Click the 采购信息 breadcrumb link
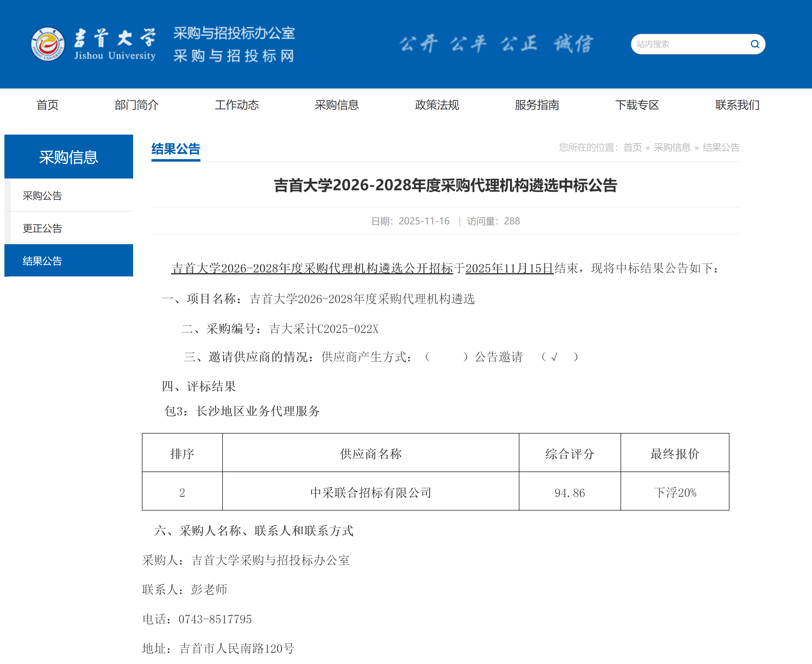This screenshot has width=812, height=664. [672, 148]
